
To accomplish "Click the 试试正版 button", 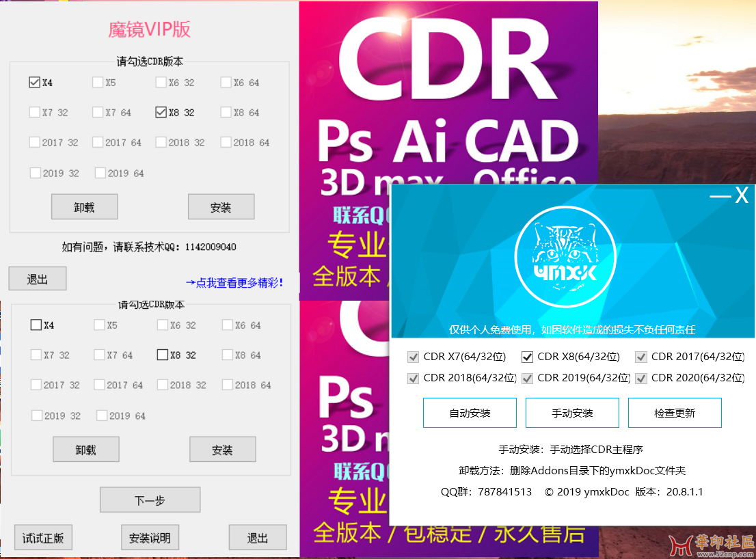I will point(43,537).
